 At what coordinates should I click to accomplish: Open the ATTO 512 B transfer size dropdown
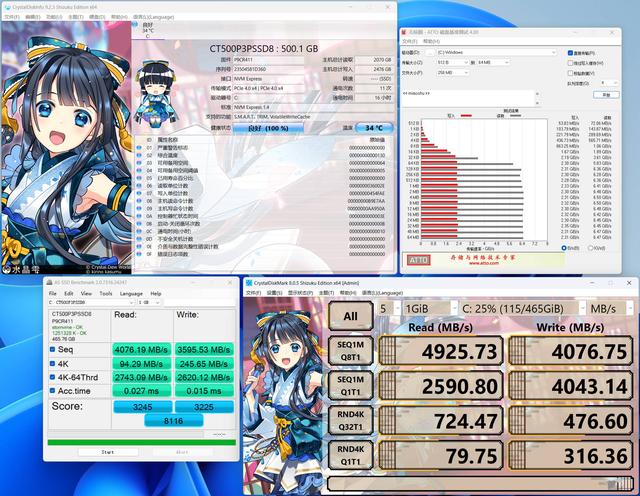pos(453,62)
